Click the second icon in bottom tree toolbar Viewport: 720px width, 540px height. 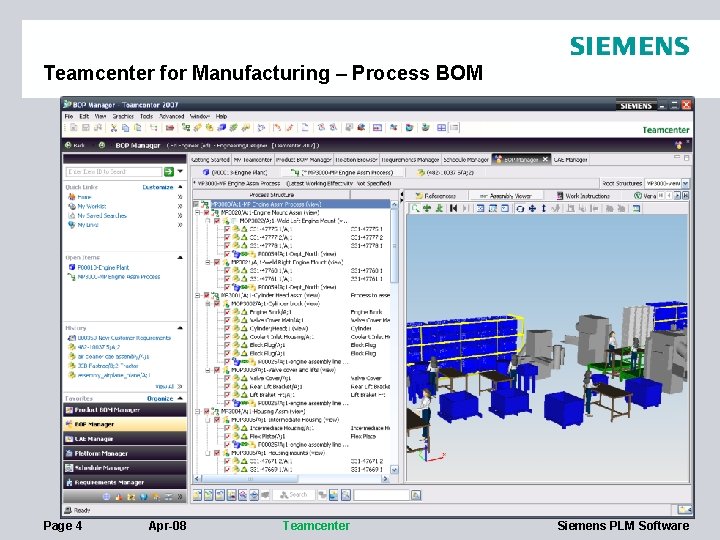(x=209, y=495)
